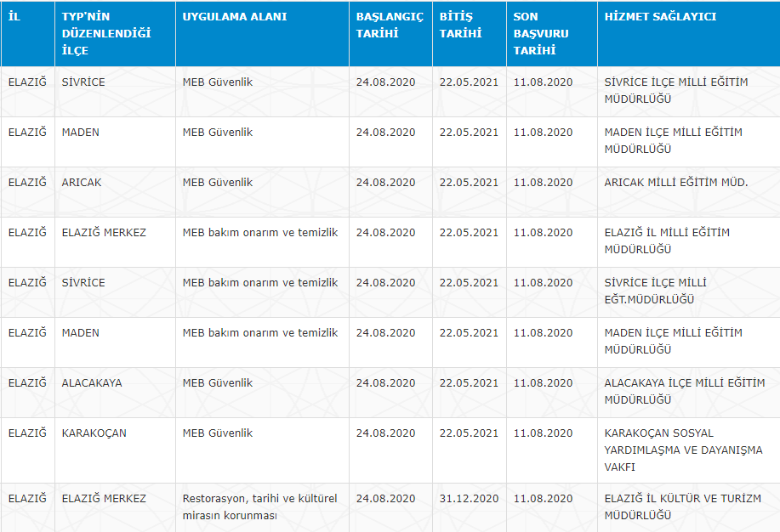Select the BAŞLANGIÇ TARİHİ header cell
The image size is (780, 532).
click(390, 25)
